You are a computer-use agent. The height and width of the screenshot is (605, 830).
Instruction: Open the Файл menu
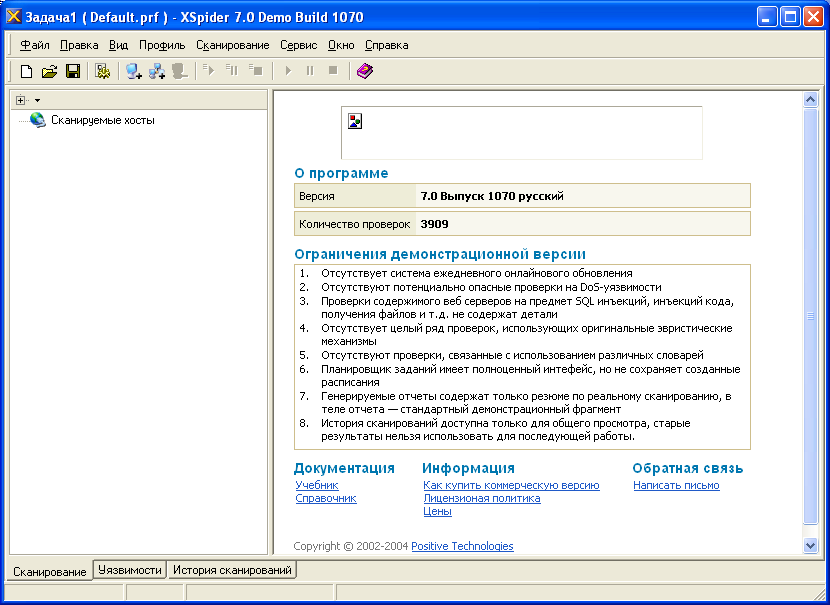tap(35, 45)
